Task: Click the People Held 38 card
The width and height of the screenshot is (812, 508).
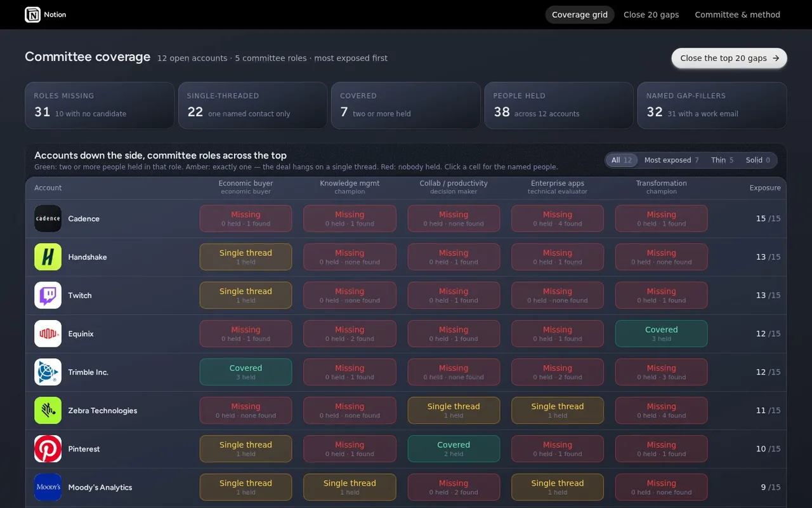Action: (x=559, y=105)
